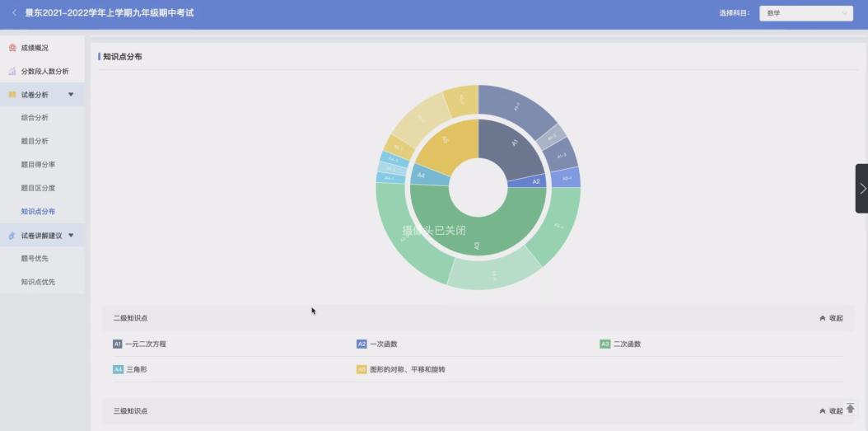
Task: Click the 图形的对称、平移和旋转 legend label
Action: coord(408,369)
